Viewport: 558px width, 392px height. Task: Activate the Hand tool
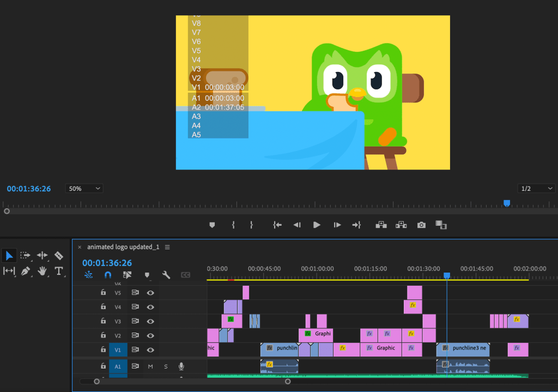pos(43,271)
